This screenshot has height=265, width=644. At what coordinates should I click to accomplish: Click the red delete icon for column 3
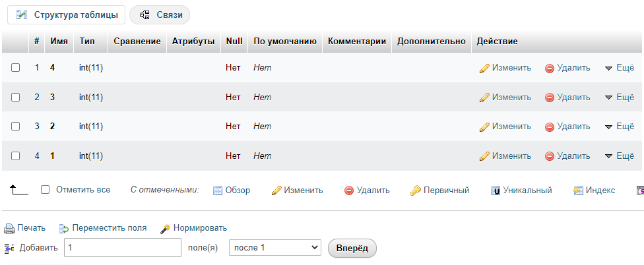550,98
